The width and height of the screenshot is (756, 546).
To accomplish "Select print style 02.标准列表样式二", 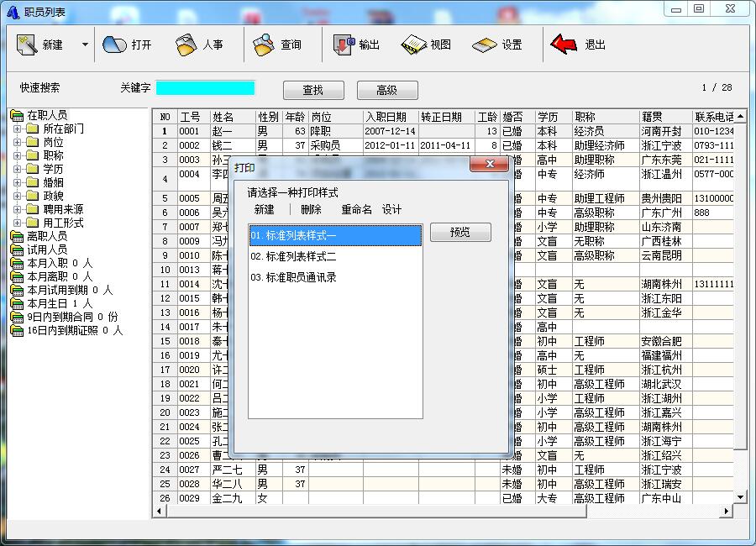I will click(335, 256).
